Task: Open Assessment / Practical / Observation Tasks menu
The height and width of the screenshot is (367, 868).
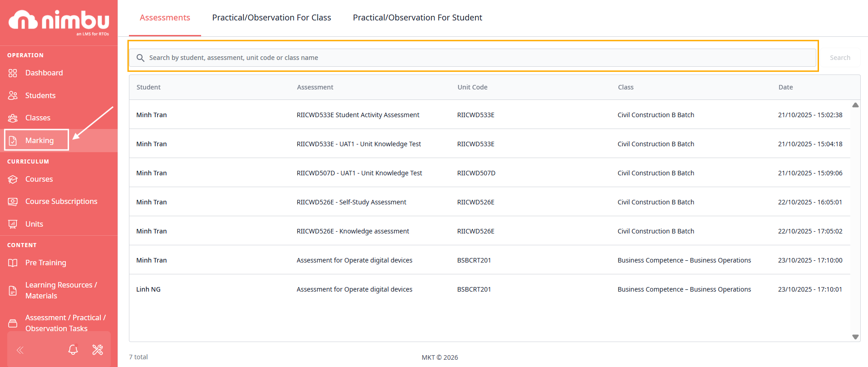Action: coord(65,322)
